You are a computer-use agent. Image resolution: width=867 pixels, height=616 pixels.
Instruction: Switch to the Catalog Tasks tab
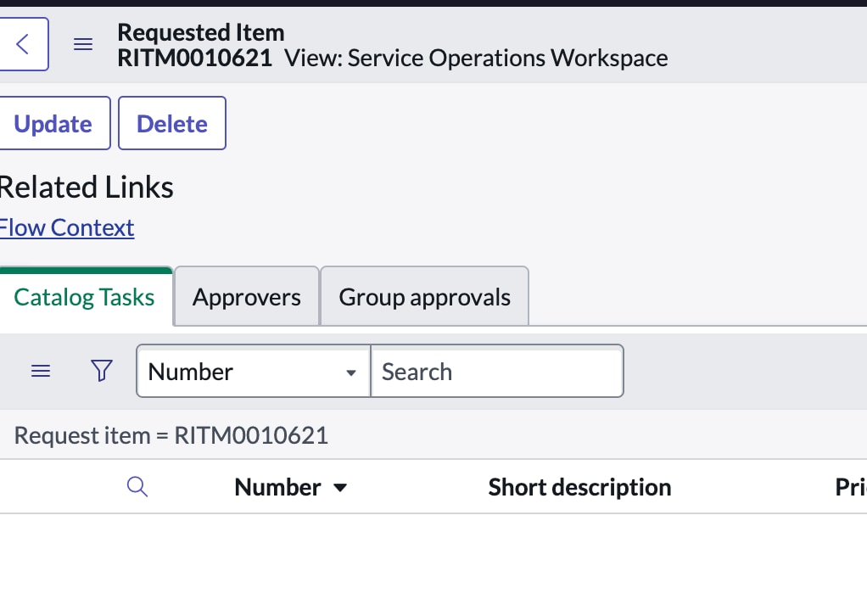click(85, 297)
